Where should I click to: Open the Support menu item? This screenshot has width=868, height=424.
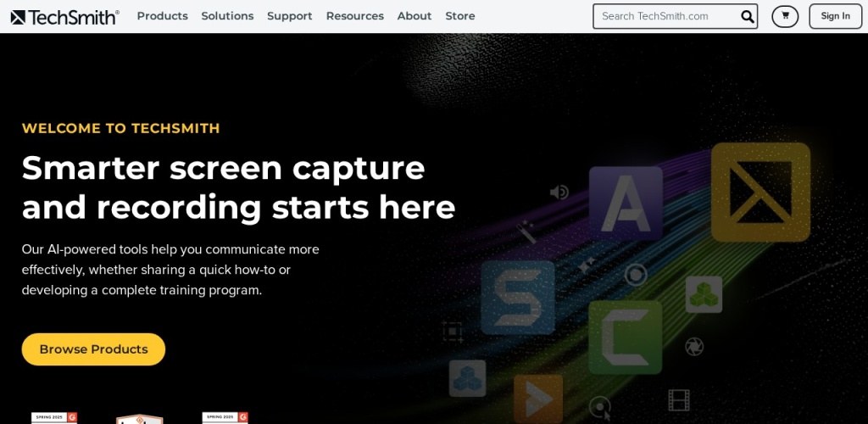coord(290,16)
